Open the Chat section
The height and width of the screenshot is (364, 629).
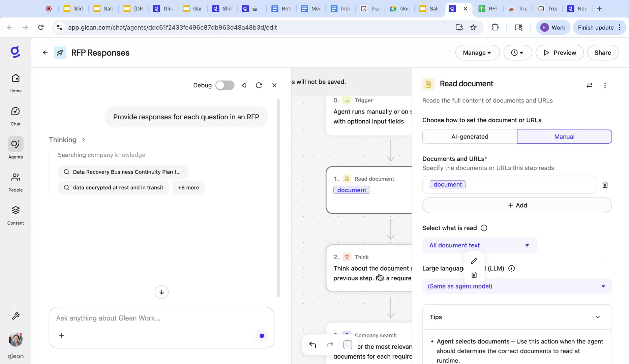[x=15, y=115]
